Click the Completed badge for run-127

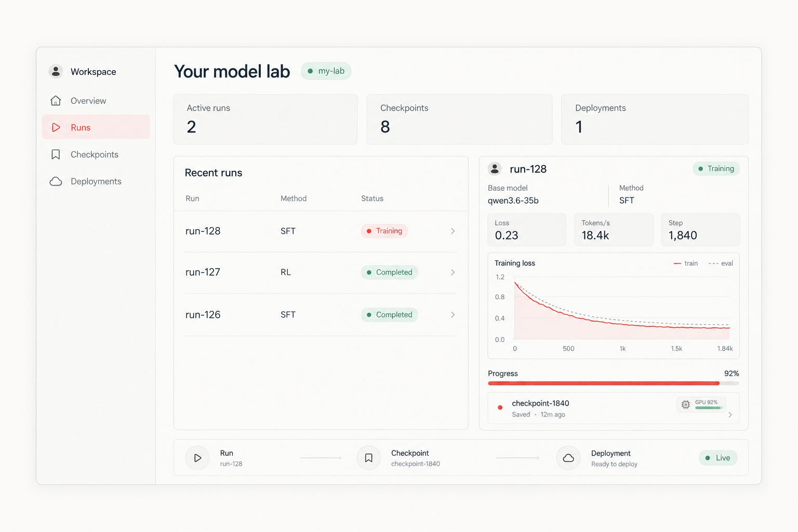389,272
